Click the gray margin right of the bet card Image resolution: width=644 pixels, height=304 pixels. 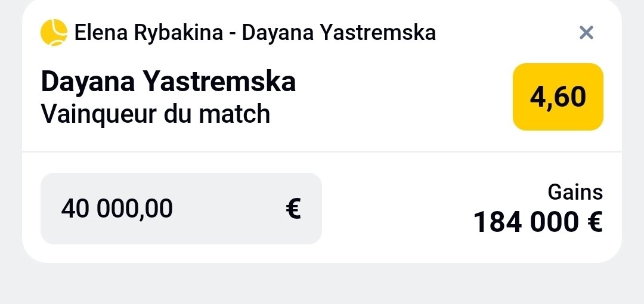[x=633, y=132]
